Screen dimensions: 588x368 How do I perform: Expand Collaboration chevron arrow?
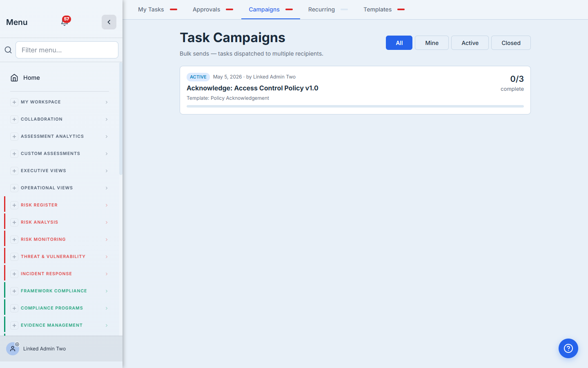pos(107,119)
